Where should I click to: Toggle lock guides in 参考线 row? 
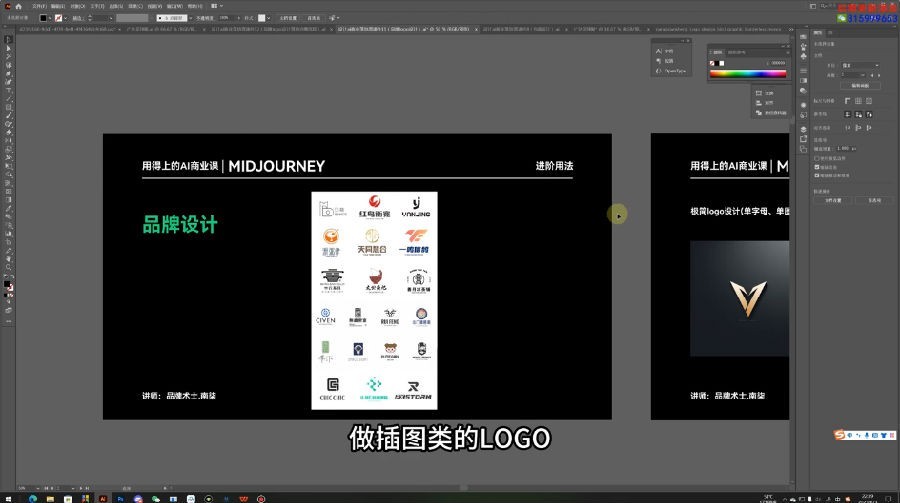pyautogui.click(x=858, y=114)
